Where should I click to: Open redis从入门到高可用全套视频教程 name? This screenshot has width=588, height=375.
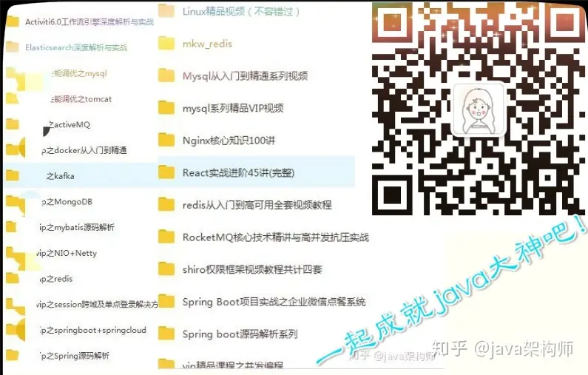(257, 205)
